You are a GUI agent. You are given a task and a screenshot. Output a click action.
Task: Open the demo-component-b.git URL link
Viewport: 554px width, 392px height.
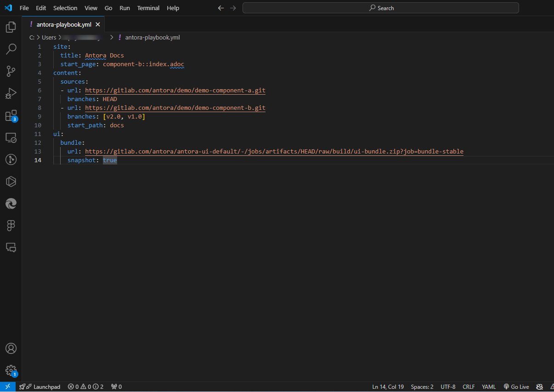pos(175,108)
